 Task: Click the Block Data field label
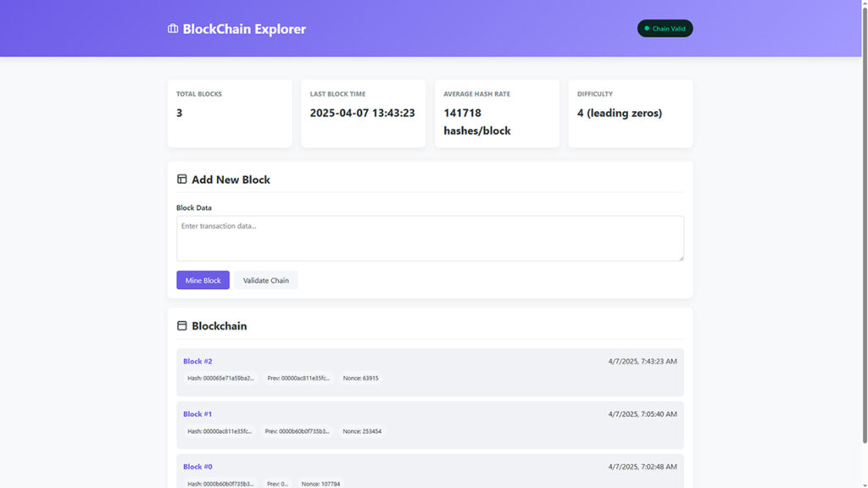point(194,208)
